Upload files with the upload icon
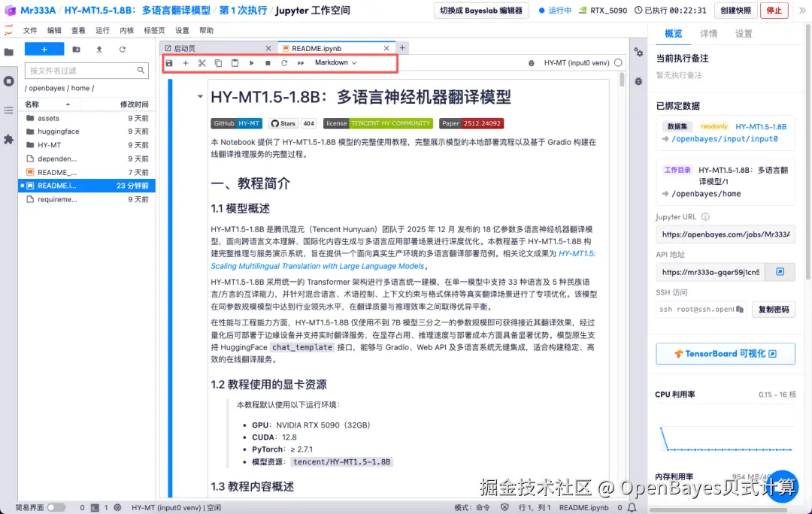The image size is (812, 514). click(99, 49)
